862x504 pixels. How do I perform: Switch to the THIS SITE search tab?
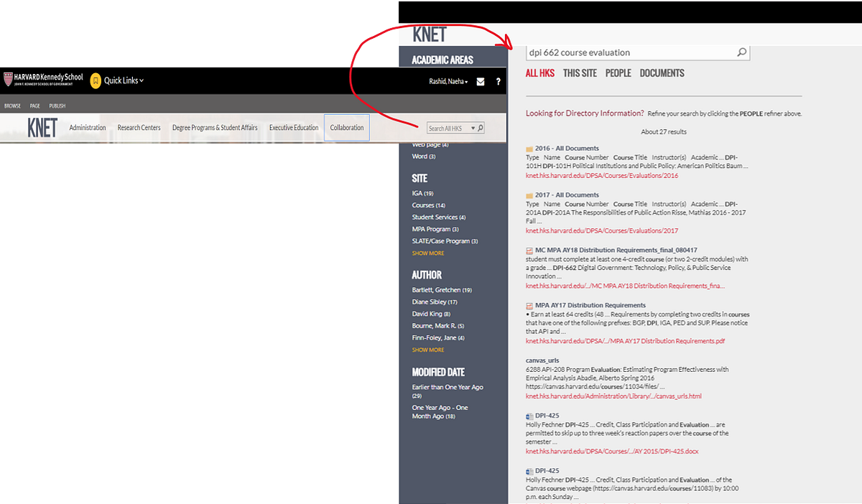coord(580,73)
